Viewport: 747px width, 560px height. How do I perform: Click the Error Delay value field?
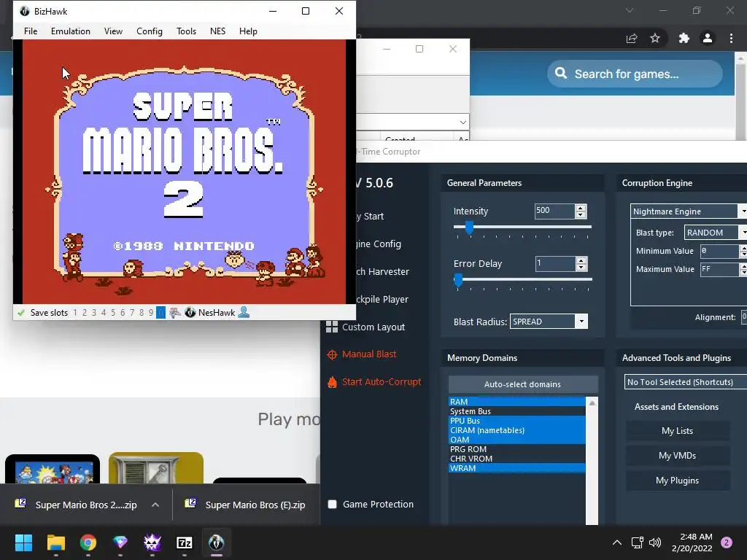[x=554, y=263]
